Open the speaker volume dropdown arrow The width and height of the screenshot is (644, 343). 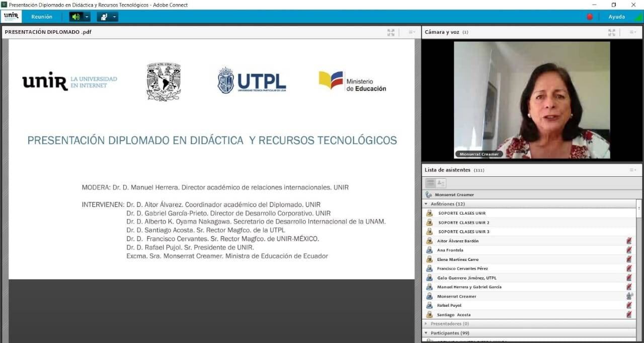point(87,17)
